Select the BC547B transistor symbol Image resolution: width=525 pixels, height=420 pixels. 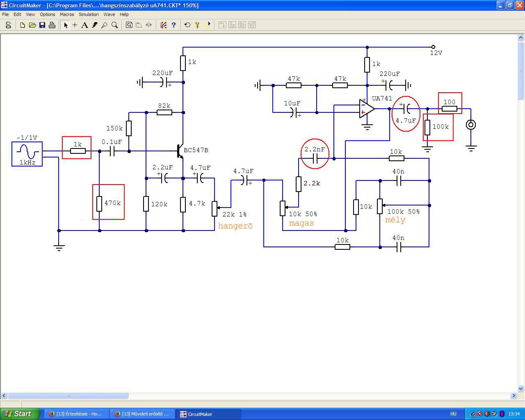pos(180,151)
